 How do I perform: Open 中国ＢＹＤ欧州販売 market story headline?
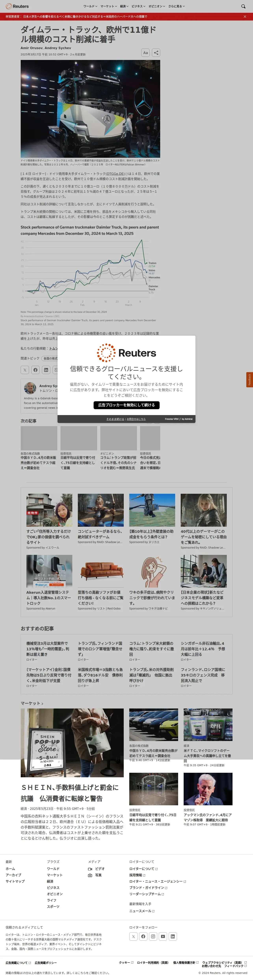153,753
